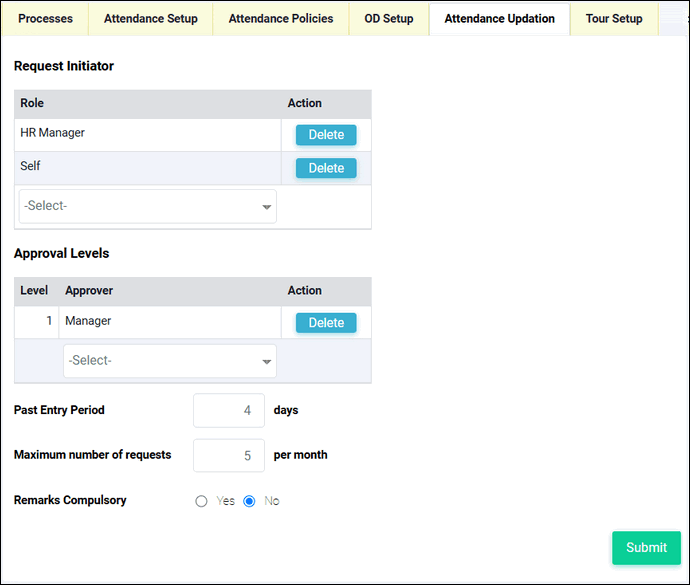
Task: Click the HR Manager role row
Action: coord(148,134)
